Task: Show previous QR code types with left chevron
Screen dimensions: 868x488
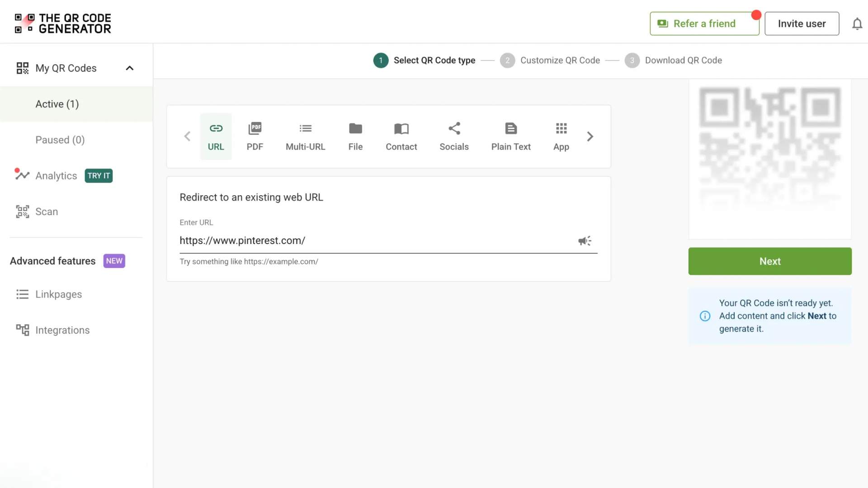Action: 187,136
